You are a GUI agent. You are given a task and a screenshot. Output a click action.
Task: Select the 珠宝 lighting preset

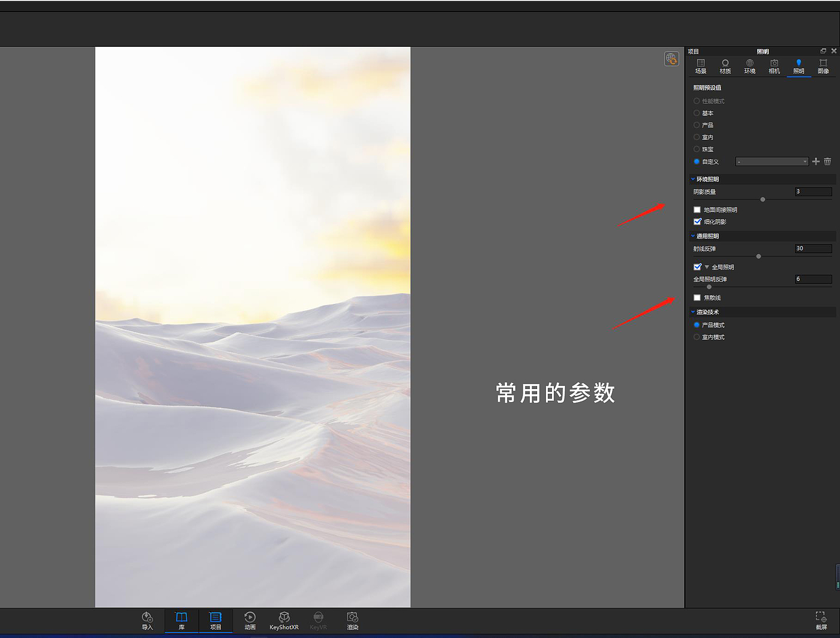(x=697, y=149)
